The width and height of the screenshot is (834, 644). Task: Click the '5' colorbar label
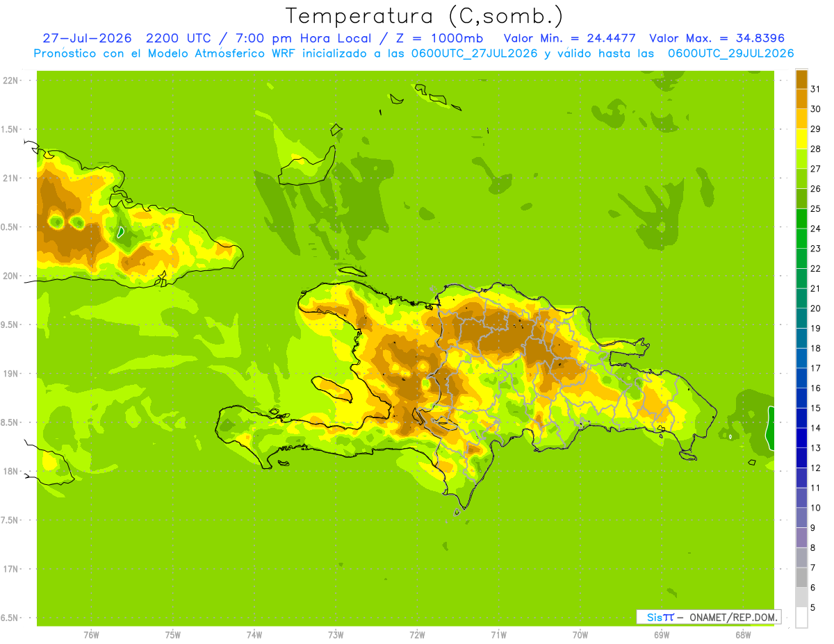813,607
